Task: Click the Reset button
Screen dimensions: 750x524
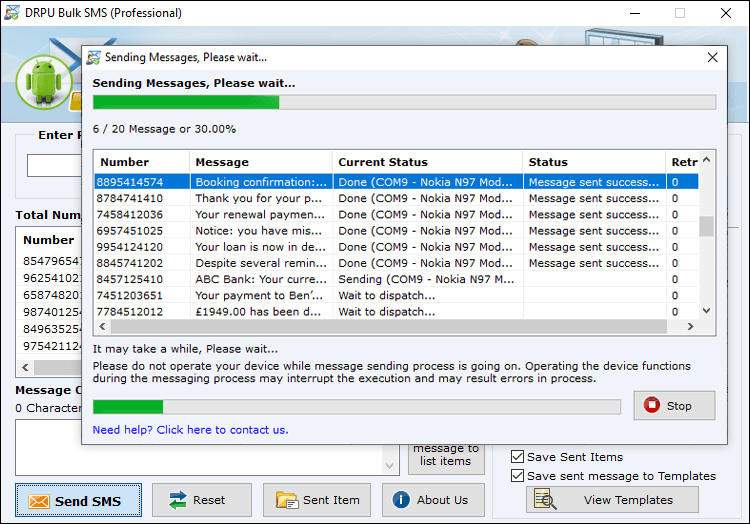Action: [x=202, y=500]
